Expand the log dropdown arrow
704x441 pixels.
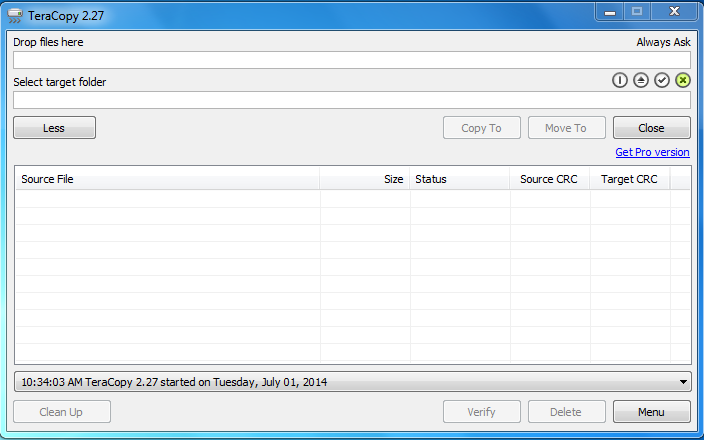tap(683, 382)
